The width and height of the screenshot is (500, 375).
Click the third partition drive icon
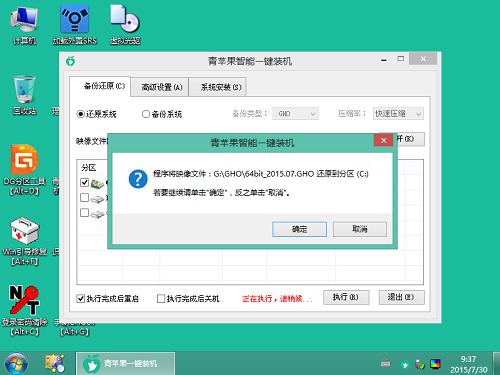click(x=97, y=214)
